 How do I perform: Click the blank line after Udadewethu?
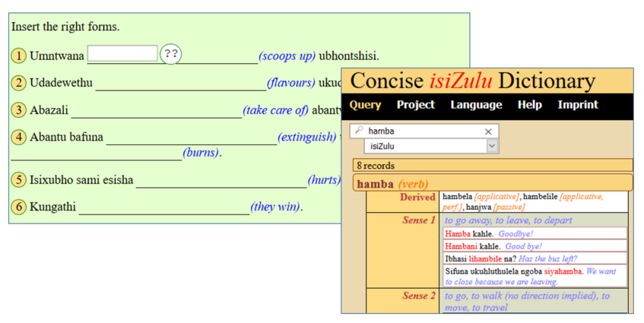pyautogui.click(x=181, y=84)
